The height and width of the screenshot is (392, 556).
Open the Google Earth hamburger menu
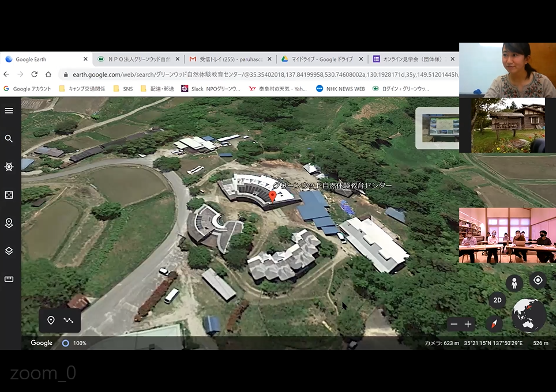(9, 111)
